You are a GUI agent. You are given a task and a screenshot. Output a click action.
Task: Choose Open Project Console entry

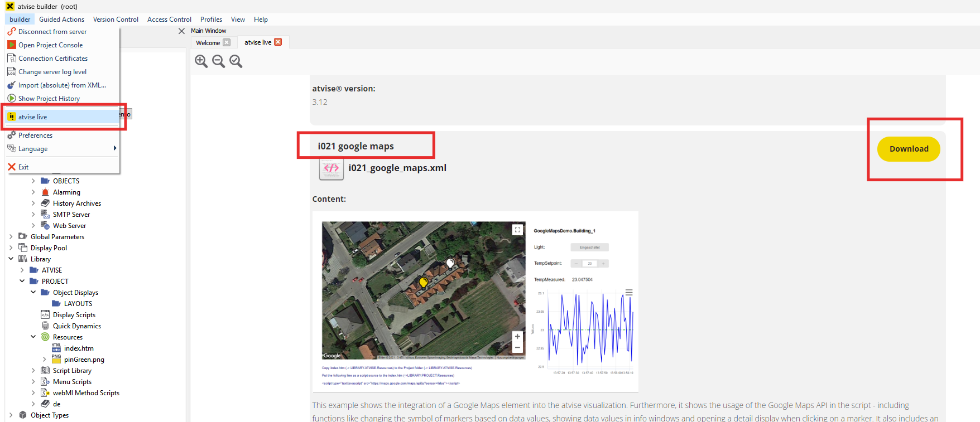coord(62,45)
